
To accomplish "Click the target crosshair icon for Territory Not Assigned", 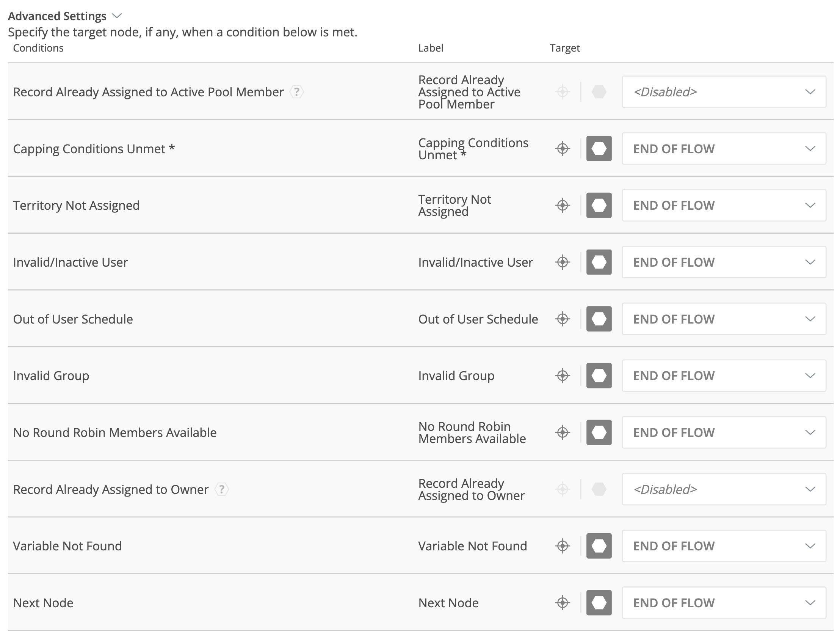I will click(563, 205).
